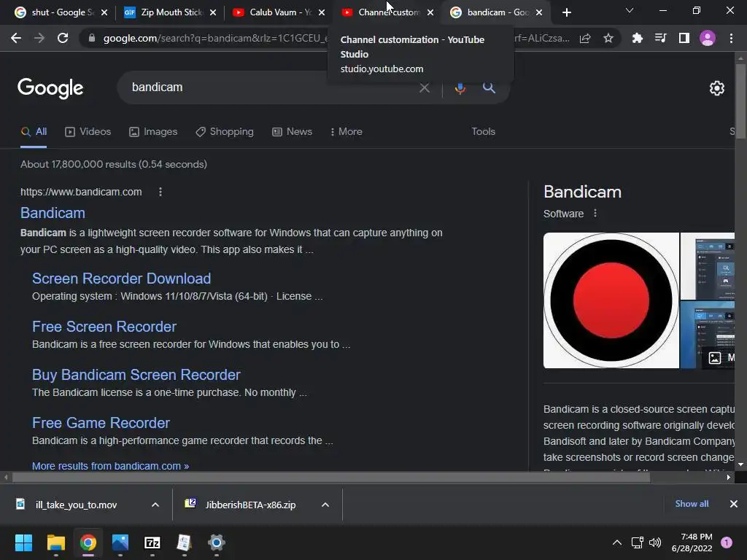Click the Bandicam logo thumbnail
Image resolution: width=747 pixels, height=560 pixels.
(611, 300)
